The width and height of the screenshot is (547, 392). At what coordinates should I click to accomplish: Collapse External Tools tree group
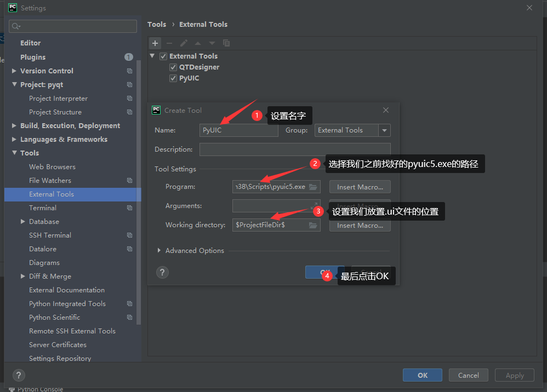click(152, 56)
